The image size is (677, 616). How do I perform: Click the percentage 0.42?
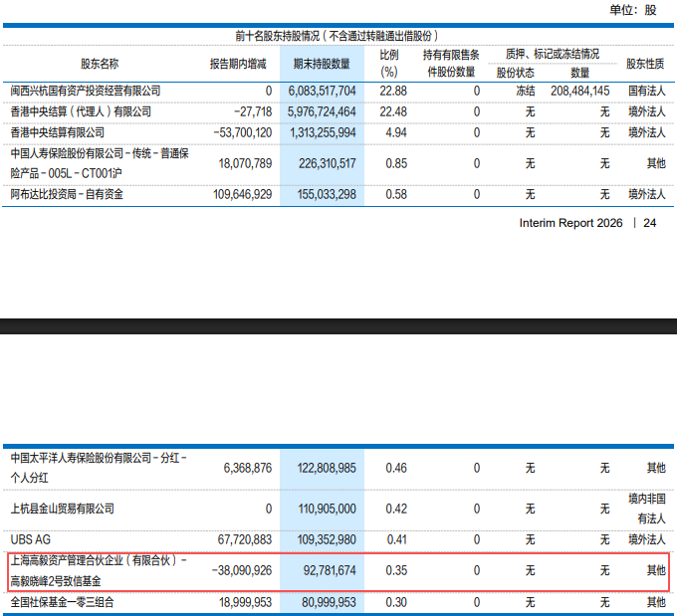[396, 509]
